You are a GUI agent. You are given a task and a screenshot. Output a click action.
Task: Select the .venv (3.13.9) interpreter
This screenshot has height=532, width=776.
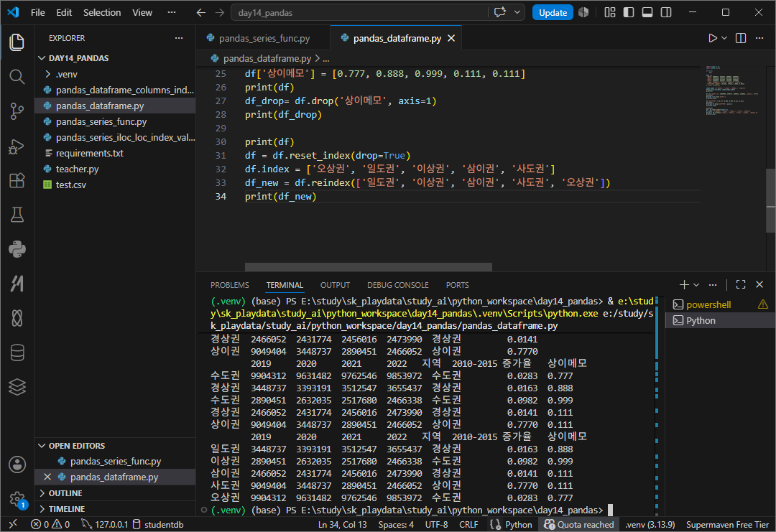click(650, 524)
